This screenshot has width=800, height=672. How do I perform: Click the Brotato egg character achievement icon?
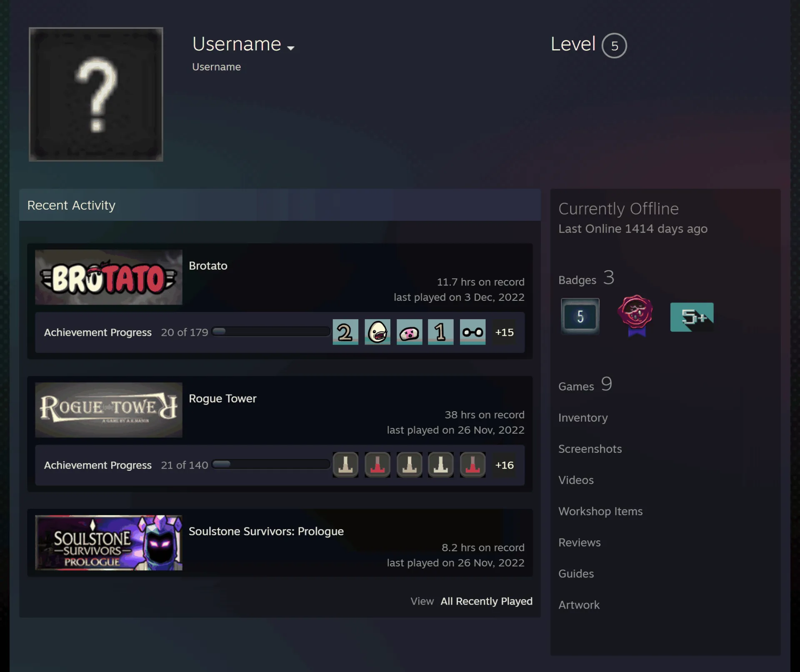[377, 332]
